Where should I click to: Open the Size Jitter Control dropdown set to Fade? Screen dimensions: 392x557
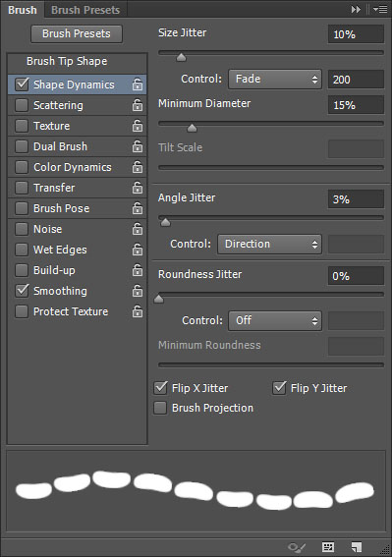click(x=275, y=79)
